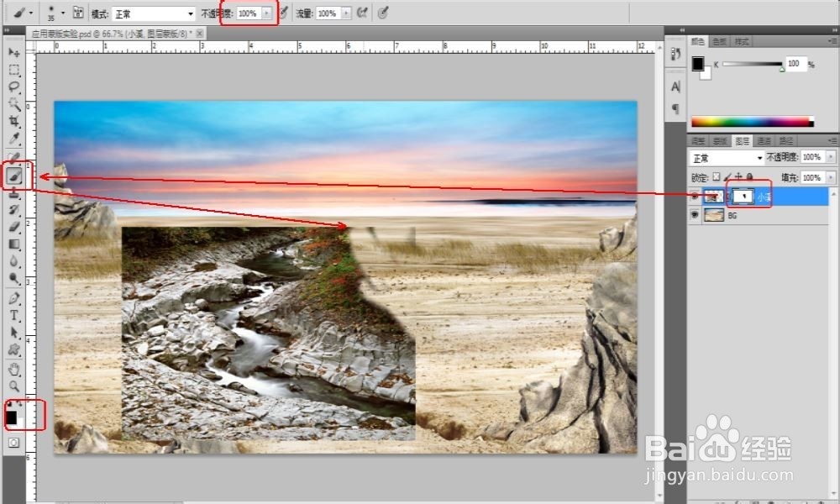Hide the 小溪 layer with eye icon

[695, 197]
